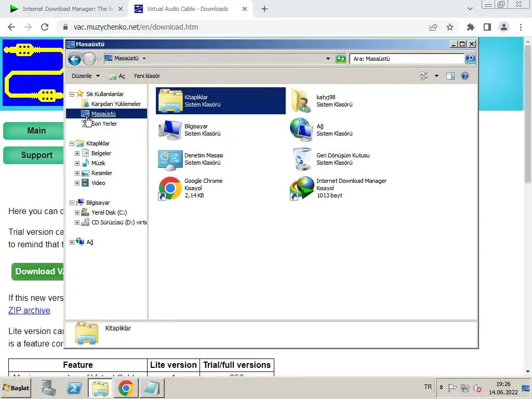Select CD Sürücüsü (D:) in the tree
This screenshot has width=532, height=399.
coord(119,222)
